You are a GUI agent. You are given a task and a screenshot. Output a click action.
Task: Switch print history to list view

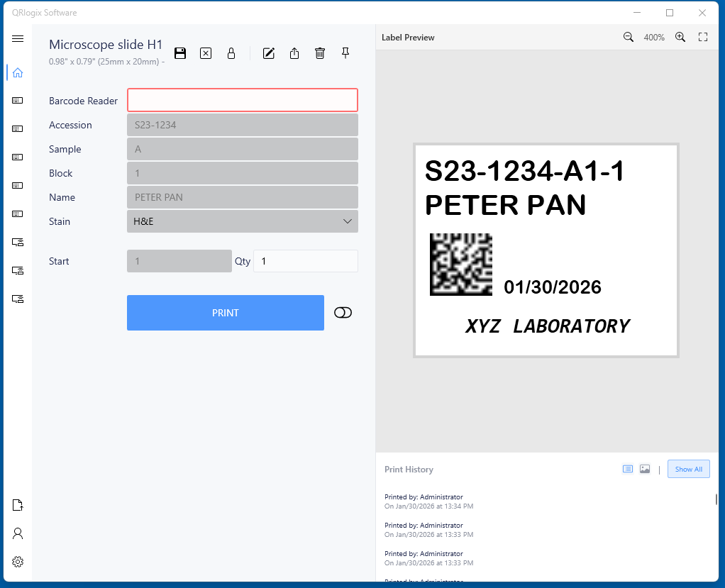(628, 469)
